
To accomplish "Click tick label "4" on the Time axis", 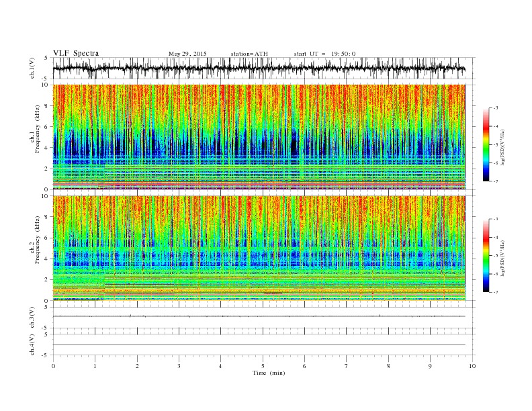I will [x=220, y=366].
